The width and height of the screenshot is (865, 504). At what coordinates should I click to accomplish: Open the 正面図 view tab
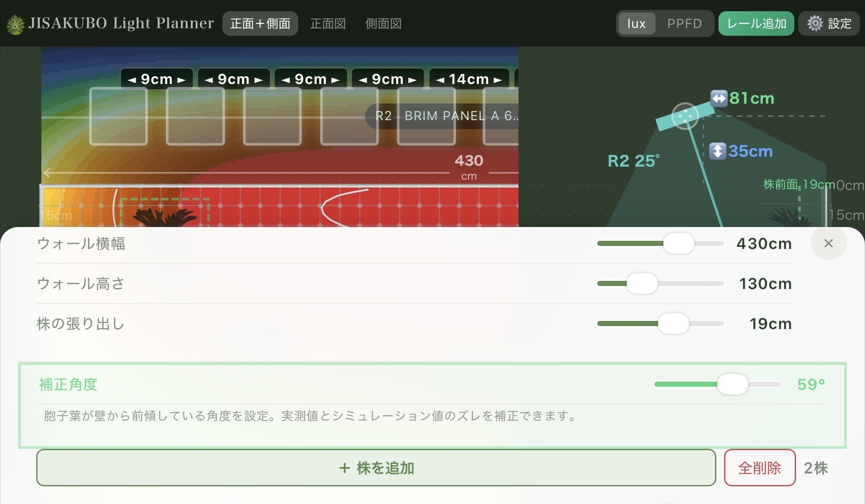coord(328,24)
